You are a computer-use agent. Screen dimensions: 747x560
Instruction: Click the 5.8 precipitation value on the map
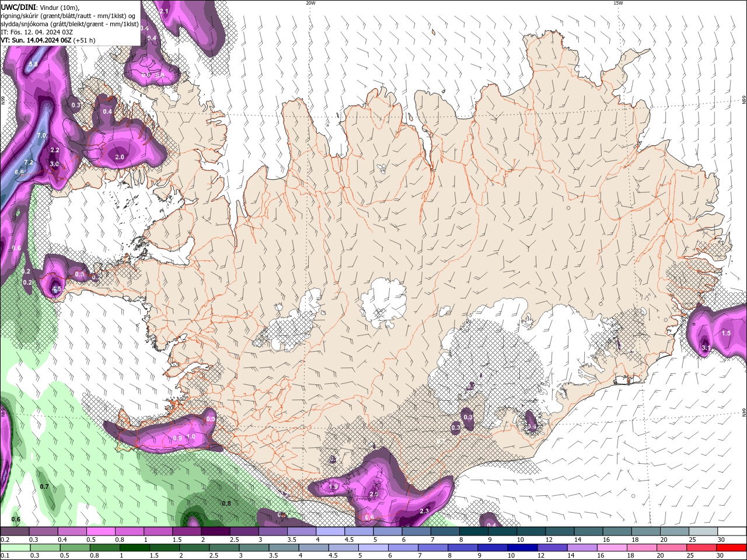coord(33,64)
